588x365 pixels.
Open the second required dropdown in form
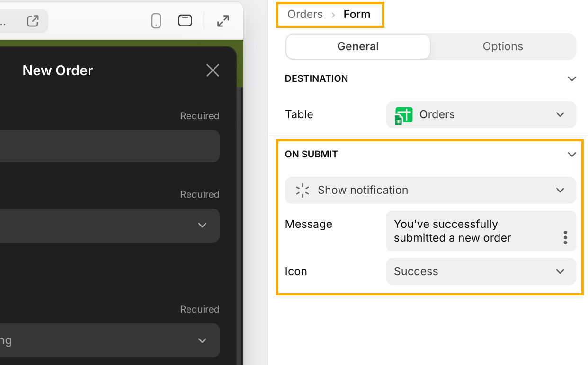point(110,226)
